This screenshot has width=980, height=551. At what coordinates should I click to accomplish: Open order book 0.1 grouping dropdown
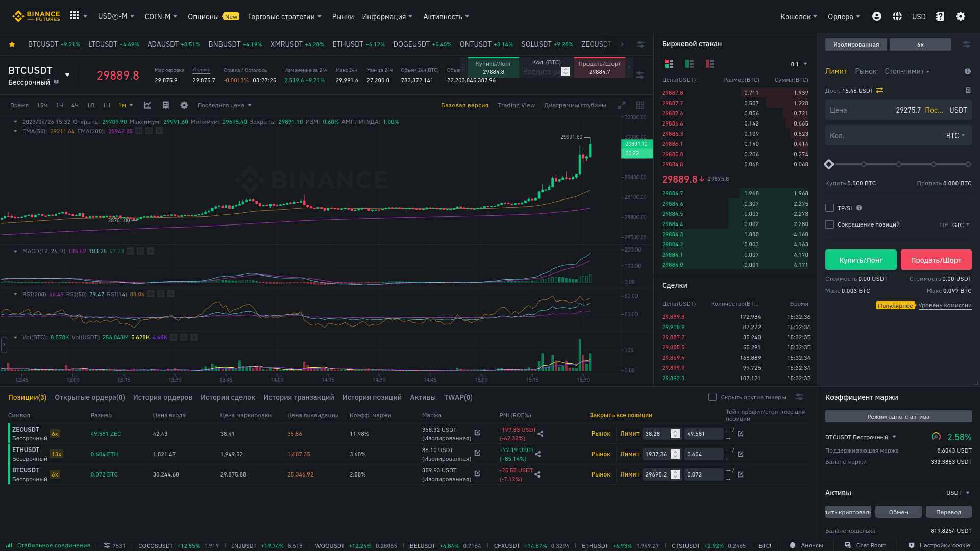(799, 64)
